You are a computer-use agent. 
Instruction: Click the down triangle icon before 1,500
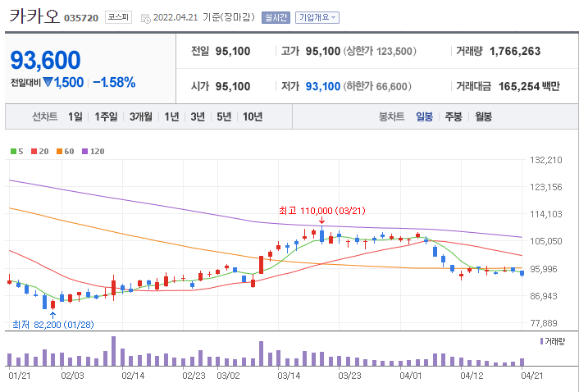pyautogui.click(x=48, y=82)
